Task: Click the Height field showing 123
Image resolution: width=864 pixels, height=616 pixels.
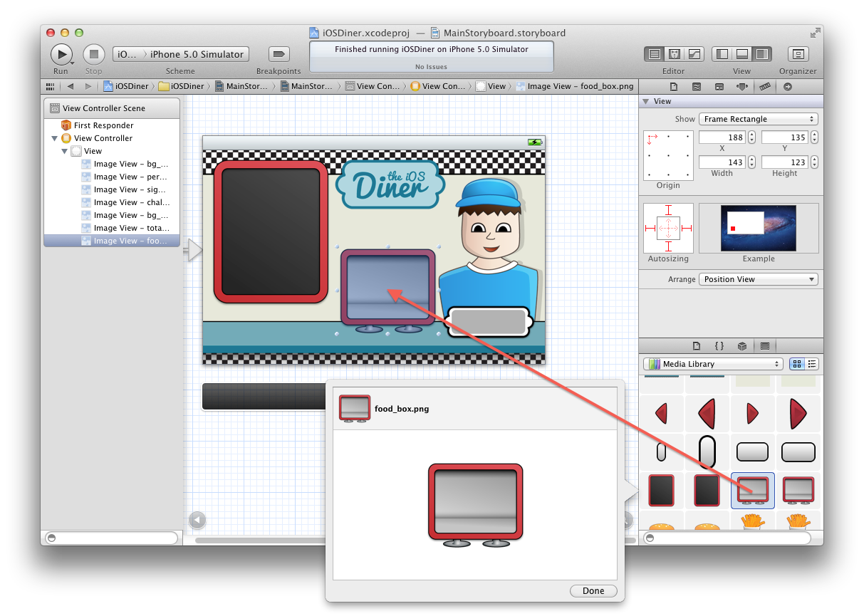Action: click(x=785, y=162)
